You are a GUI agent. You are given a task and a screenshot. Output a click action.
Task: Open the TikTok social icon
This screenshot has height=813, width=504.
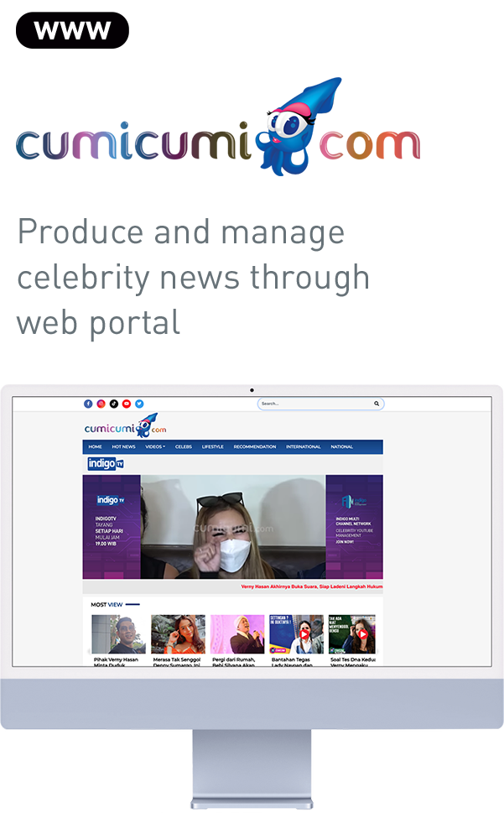click(113, 404)
